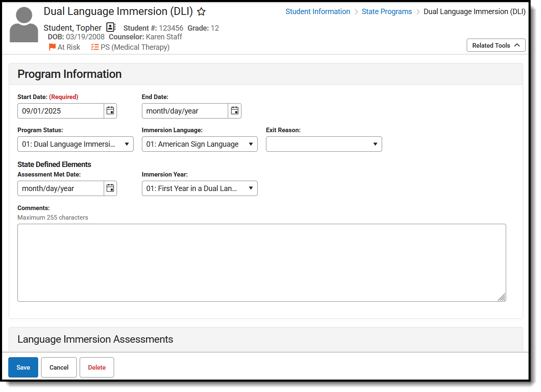Open the student contact card icon
541x392 pixels.
(110, 27)
